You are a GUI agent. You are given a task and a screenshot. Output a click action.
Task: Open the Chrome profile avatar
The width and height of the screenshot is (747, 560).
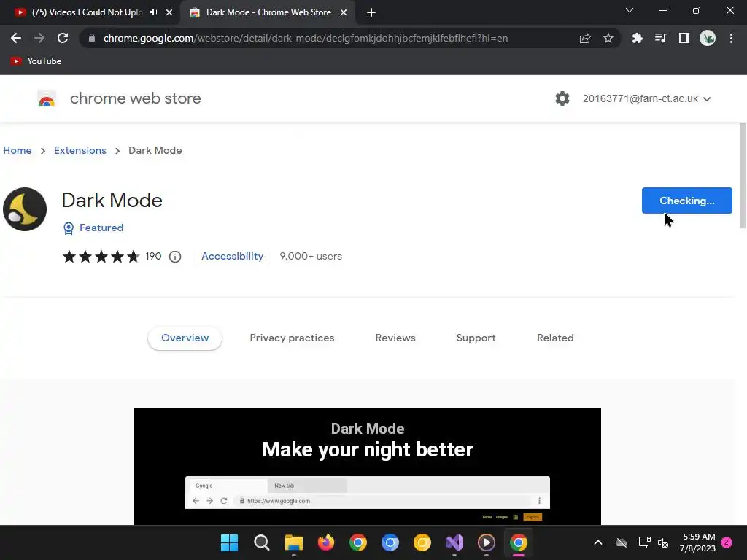pos(708,38)
